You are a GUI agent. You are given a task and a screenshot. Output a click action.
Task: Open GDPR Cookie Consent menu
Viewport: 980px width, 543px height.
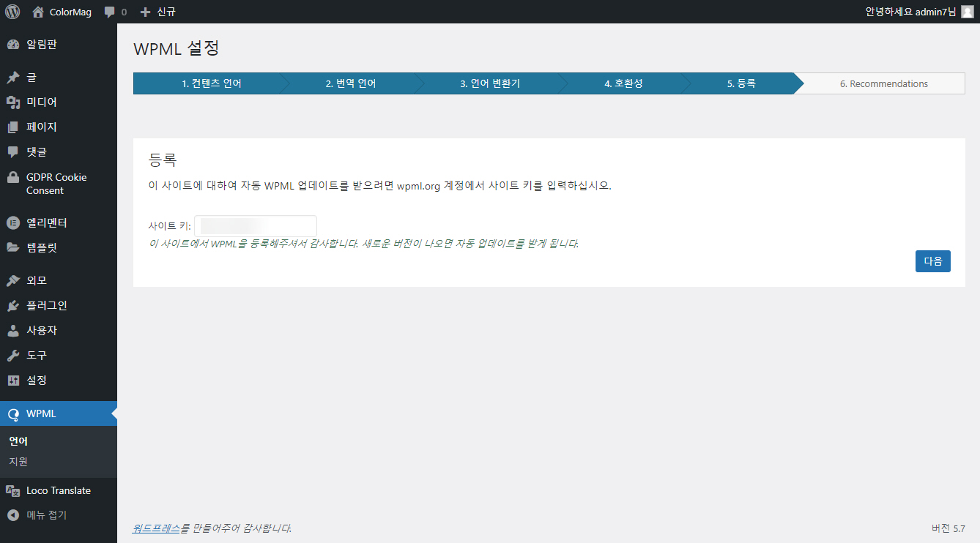(59, 184)
